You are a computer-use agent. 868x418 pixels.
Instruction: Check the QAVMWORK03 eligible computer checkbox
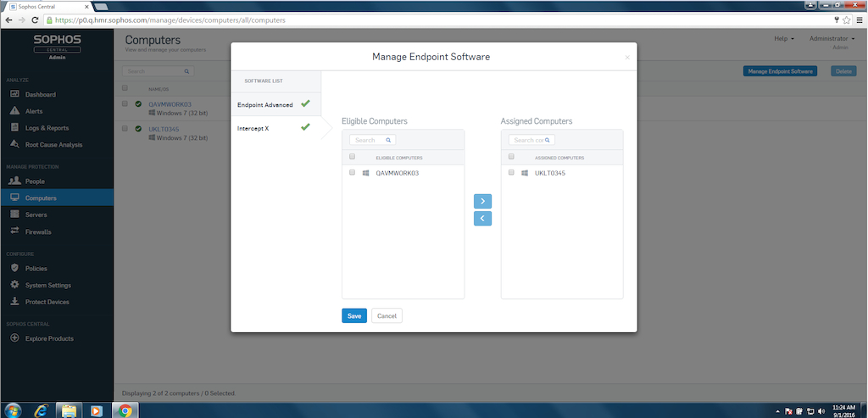coord(352,172)
